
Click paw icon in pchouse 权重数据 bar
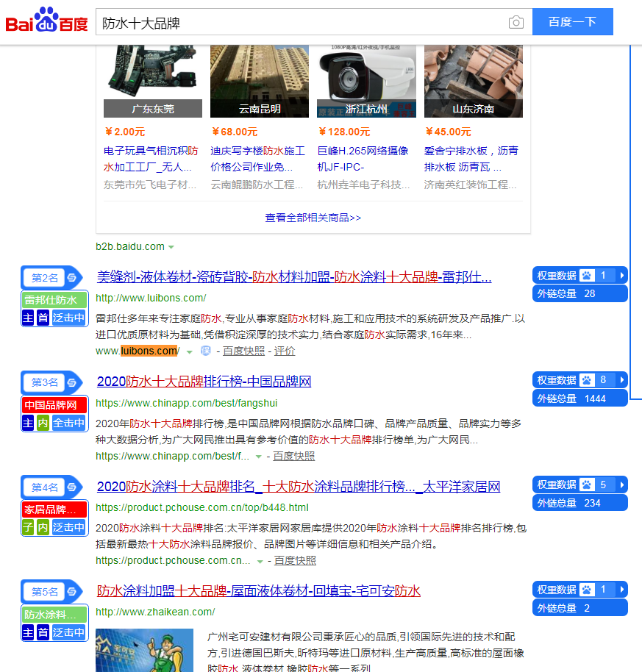pos(587,485)
